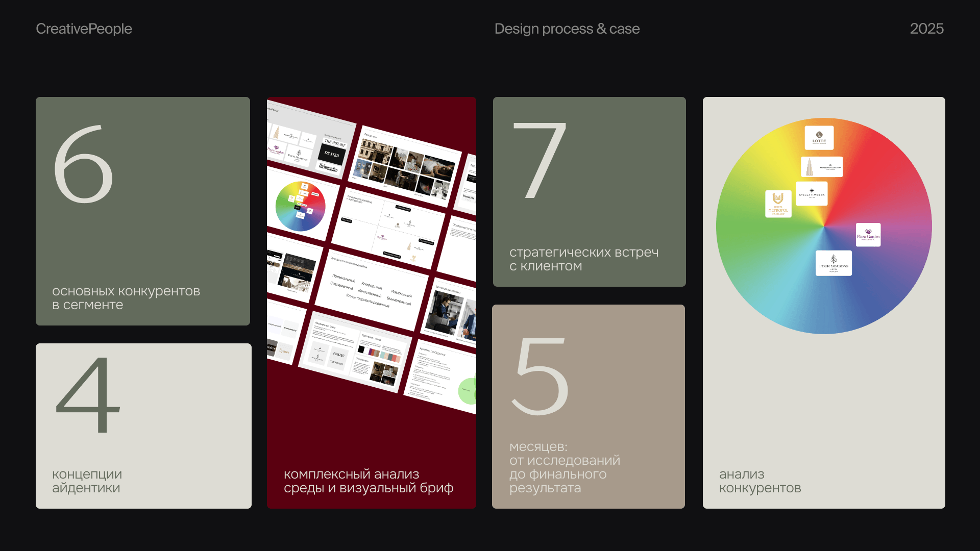980x551 pixels.
Task: Select the Stella di Mosca logo card
Action: click(x=811, y=194)
